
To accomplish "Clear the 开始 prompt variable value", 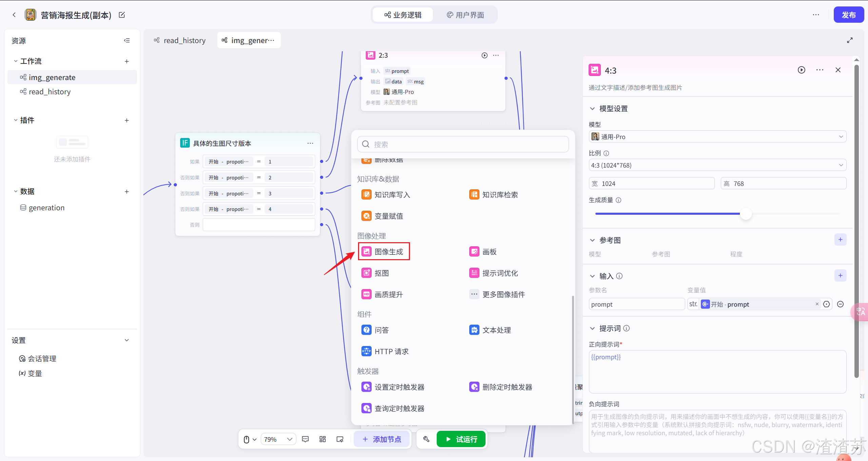I will click(817, 304).
